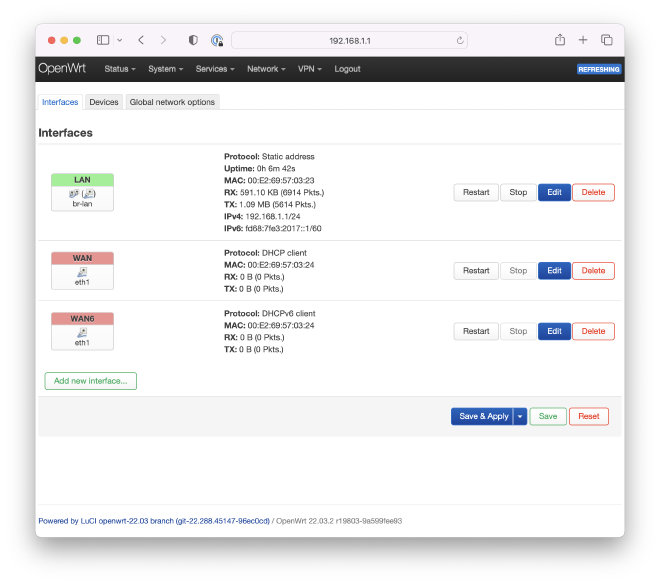
Task: Add a new tab with the plus icon
Action: point(583,40)
